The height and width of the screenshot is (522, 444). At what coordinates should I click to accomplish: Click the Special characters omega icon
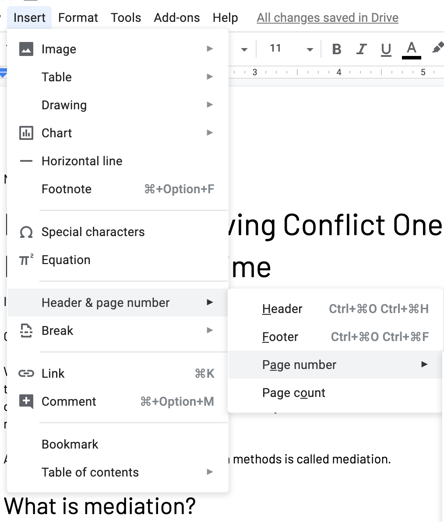[26, 232]
